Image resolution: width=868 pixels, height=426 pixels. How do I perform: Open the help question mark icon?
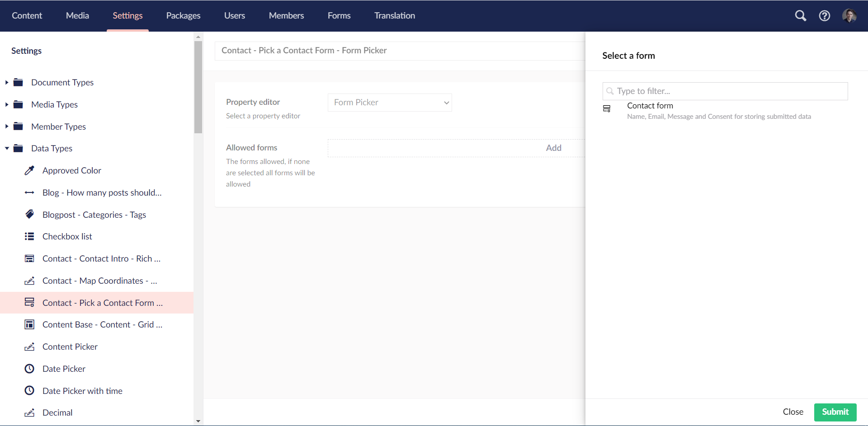[825, 15]
